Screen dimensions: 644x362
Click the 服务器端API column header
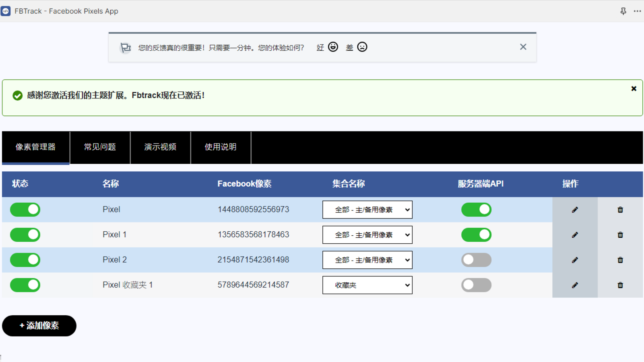(481, 184)
